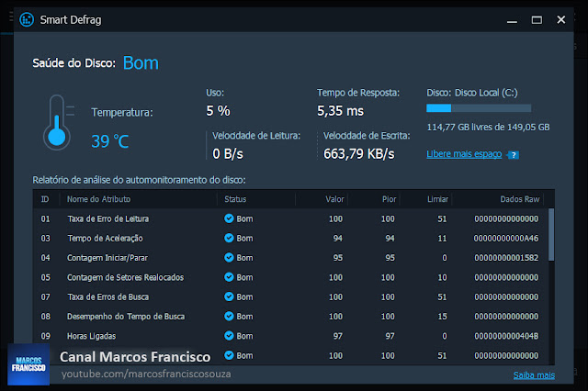588x391 pixels.
Task: Click the ID 05 cell
Action: coord(45,277)
